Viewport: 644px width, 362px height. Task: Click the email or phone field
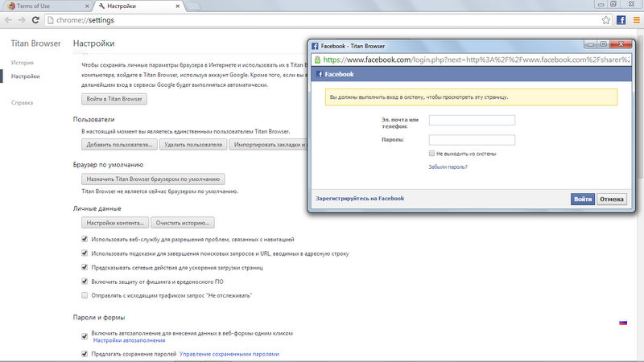472,120
